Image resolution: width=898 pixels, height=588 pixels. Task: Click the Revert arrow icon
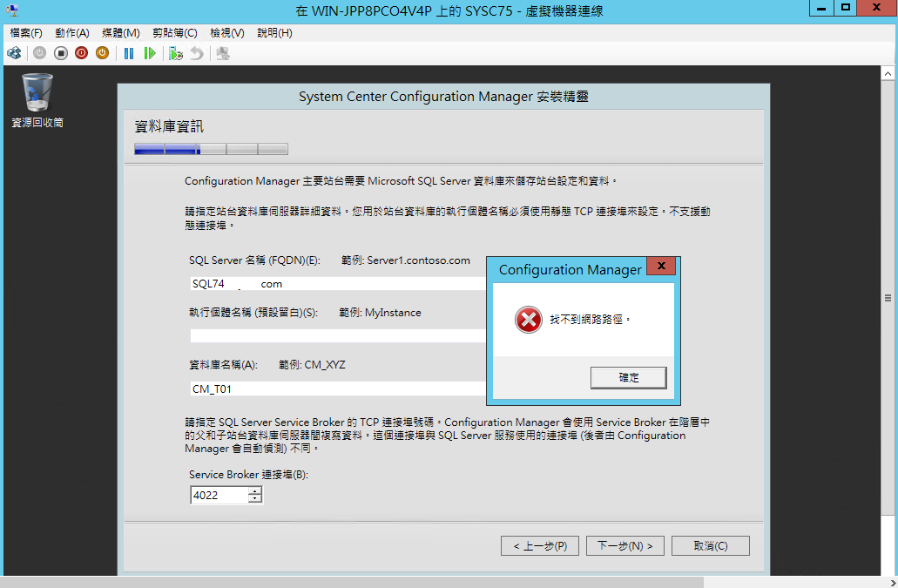pos(197,53)
